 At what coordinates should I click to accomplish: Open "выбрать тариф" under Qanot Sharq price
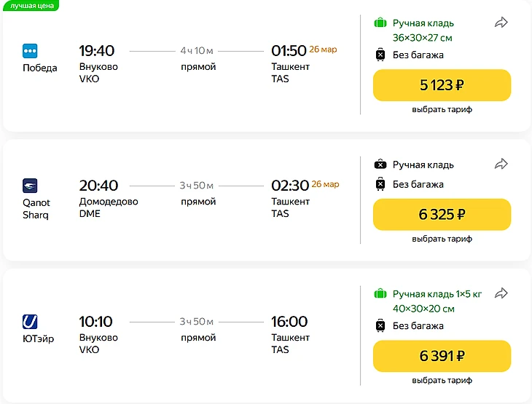(x=442, y=239)
